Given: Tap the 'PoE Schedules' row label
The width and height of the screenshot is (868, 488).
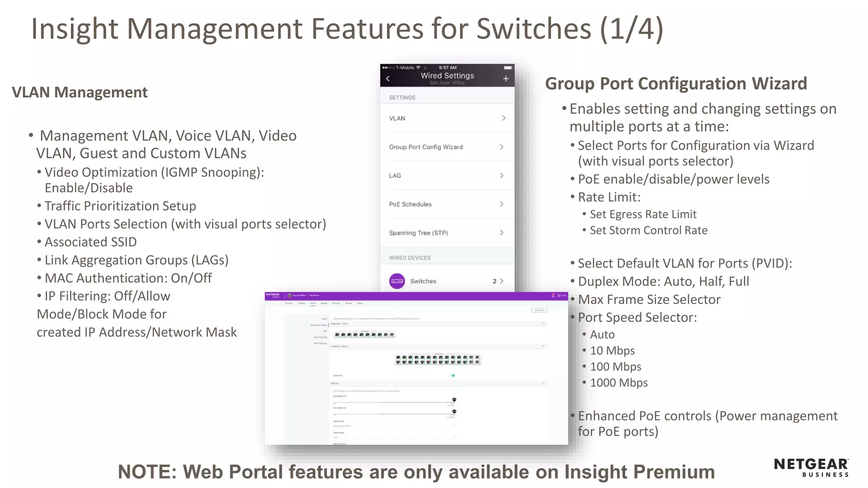Looking at the screenshot, I should click(410, 204).
